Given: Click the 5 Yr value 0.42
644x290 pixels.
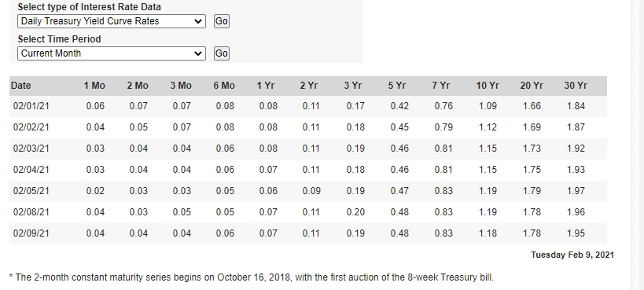Looking at the screenshot, I should [399, 106].
